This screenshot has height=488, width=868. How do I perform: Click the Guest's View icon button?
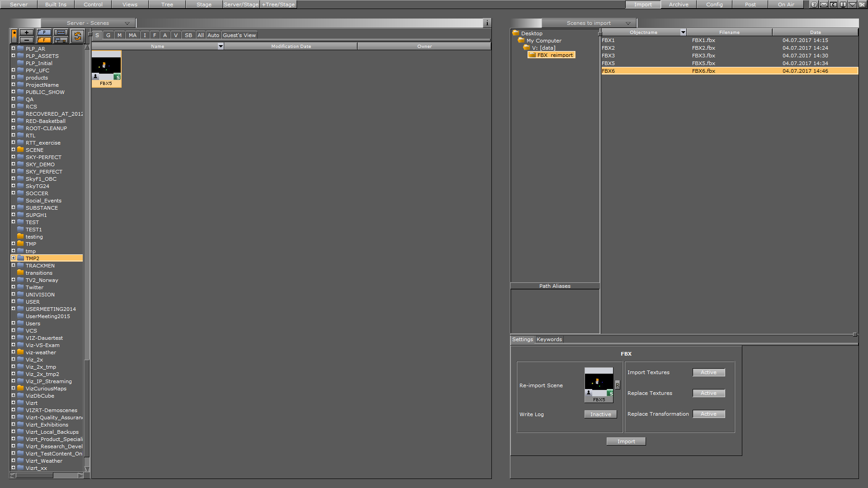238,35
